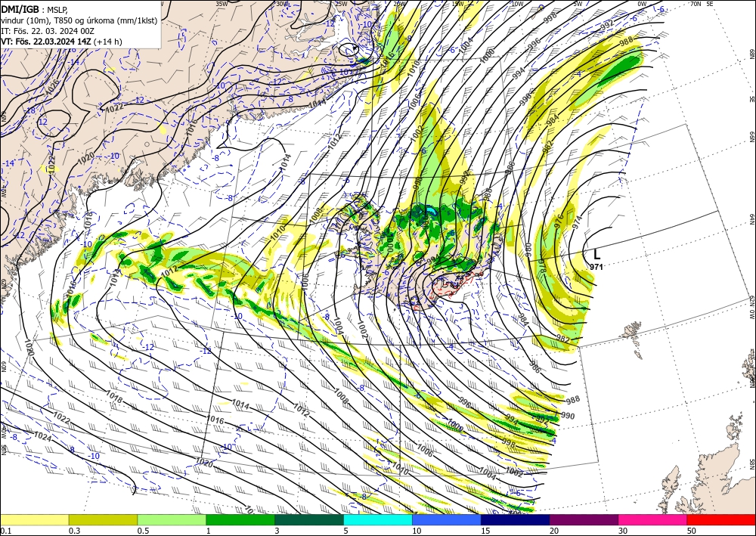The height and width of the screenshot is (536, 756).
Task: Click the 70N latitude label
Action: pyautogui.click(x=696, y=4)
